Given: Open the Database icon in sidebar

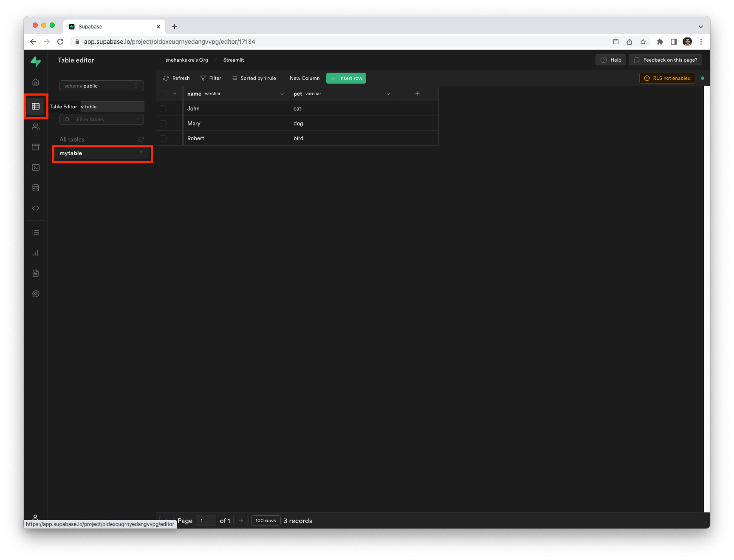Looking at the screenshot, I should tap(36, 188).
